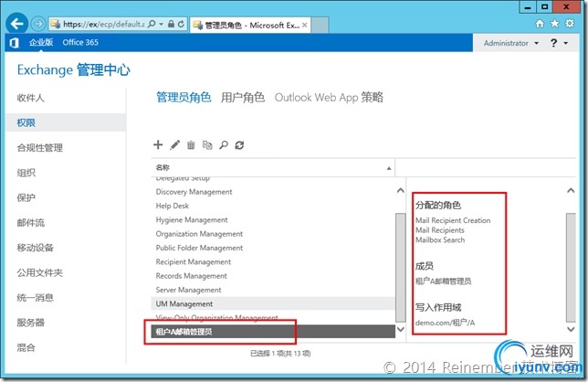Image resolution: width=588 pixels, height=382 pixels.
Task: Copy the selected role group
Action: coord(207,144)
